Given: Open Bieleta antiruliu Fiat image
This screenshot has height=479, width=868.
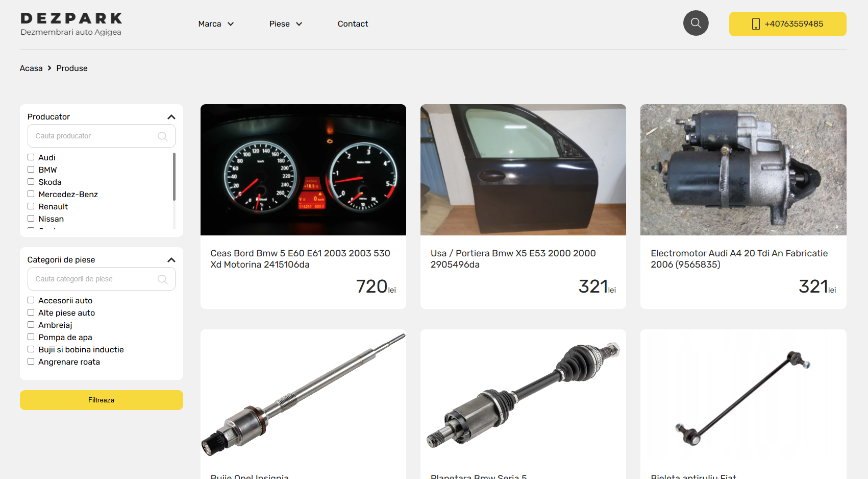Looking at the screenshot, I should tap(743, 396).
